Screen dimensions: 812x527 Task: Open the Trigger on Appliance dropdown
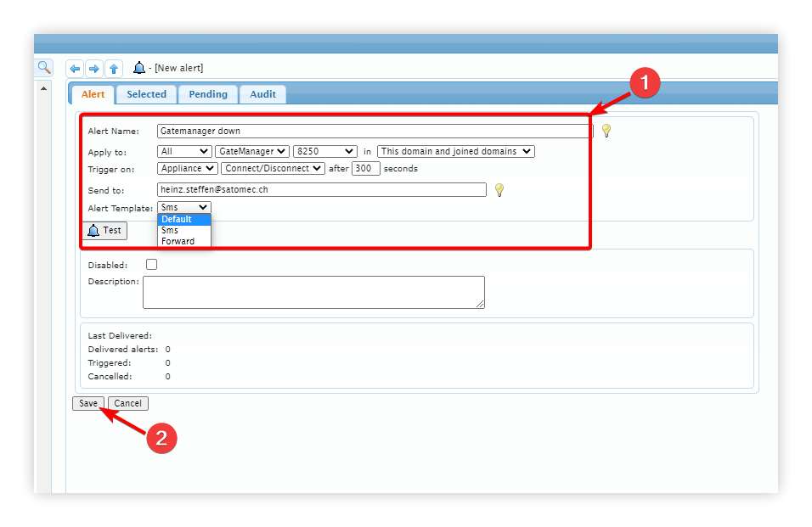[x=188, y=169]
